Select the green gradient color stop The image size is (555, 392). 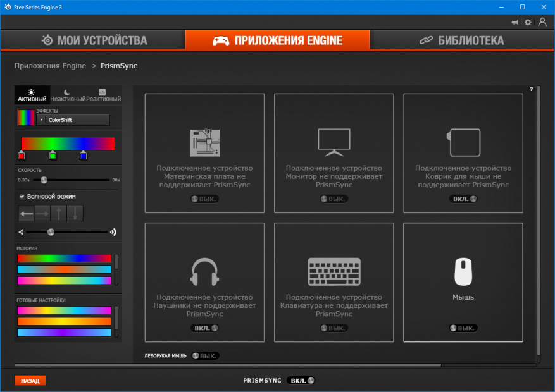pos(53,155)
